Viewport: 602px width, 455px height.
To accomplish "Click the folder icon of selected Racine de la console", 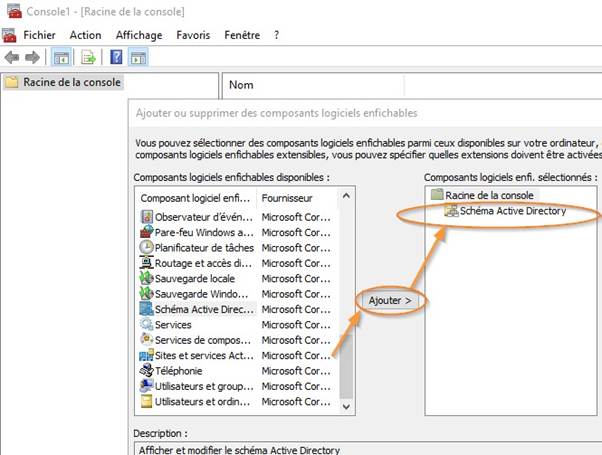I will (437, 194).
